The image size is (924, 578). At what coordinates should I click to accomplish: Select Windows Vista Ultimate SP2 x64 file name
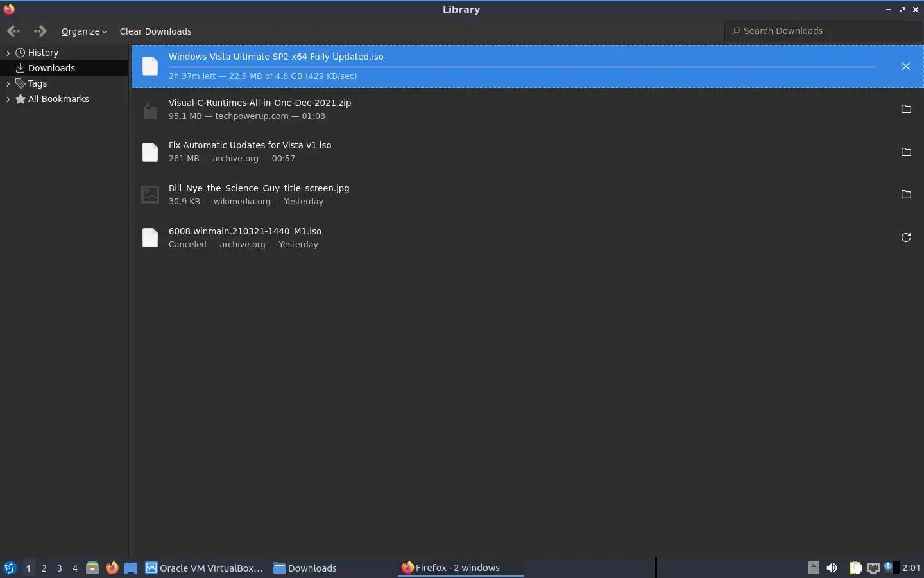coord(276,57)
